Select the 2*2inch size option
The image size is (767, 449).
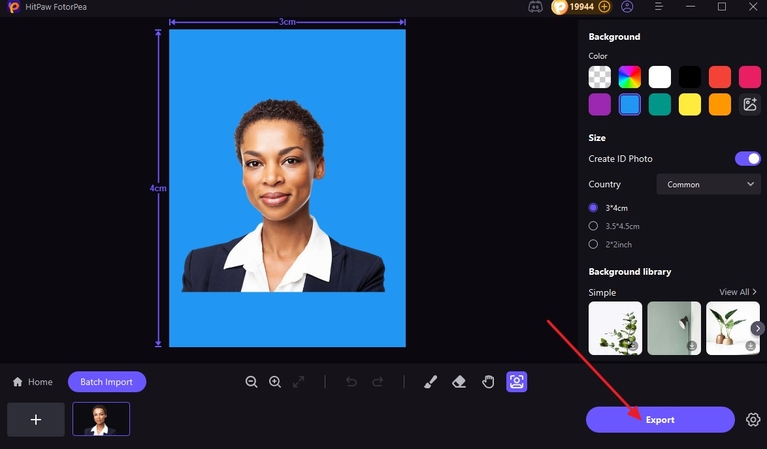(610, 244)
